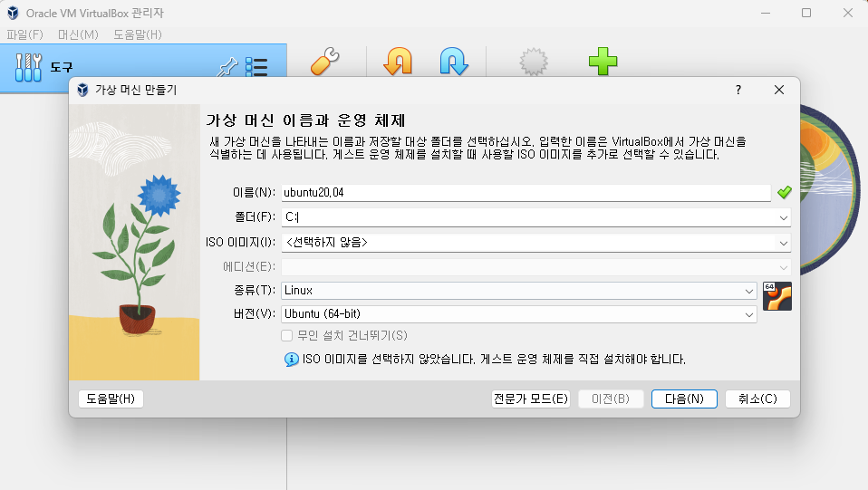The width and height of the screenshot is (868, 490).
Task: Open the 머신(M) menu
Action: [78, 34]
